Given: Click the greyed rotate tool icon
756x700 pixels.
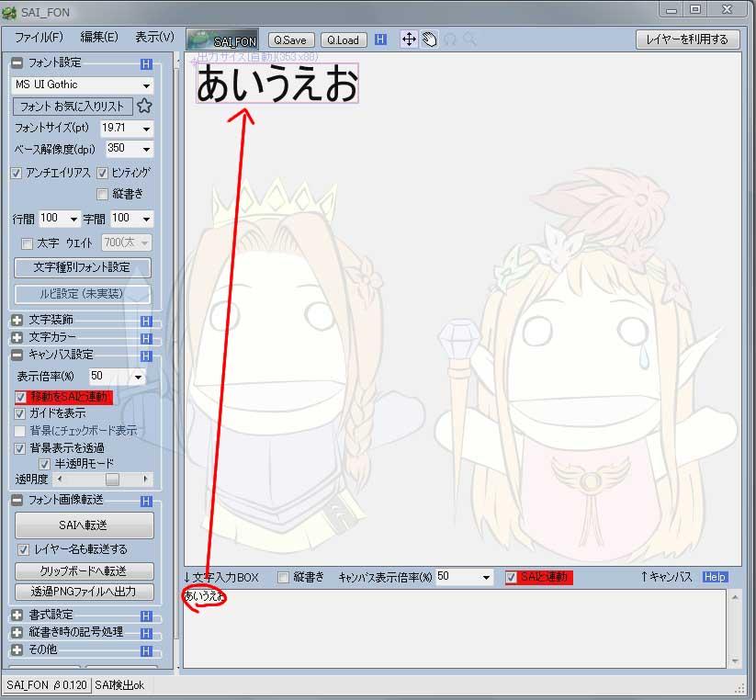Looking at the screenshot, I should tap(450, 40).
